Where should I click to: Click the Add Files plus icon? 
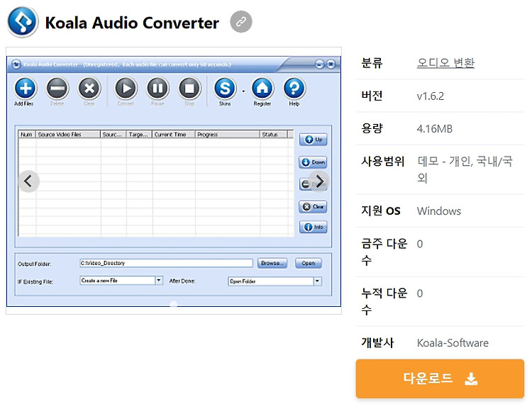click(25, 88)
